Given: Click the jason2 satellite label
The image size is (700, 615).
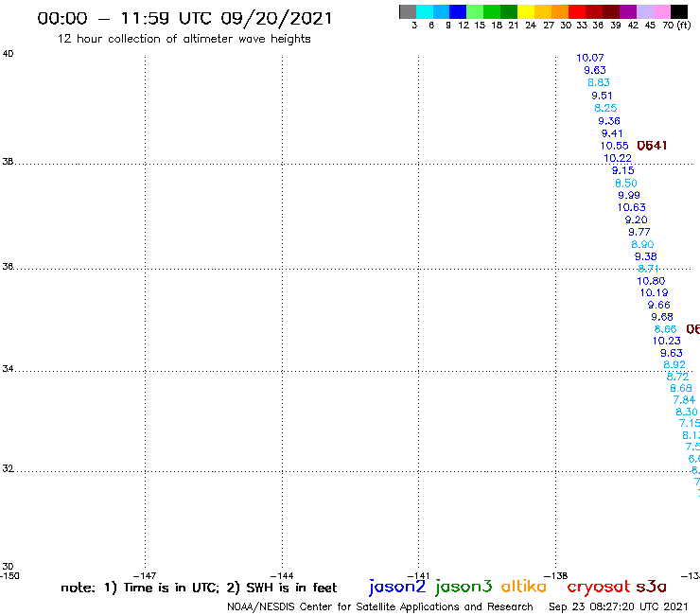Looking at the screenshot, I should (x=397, y=587).
